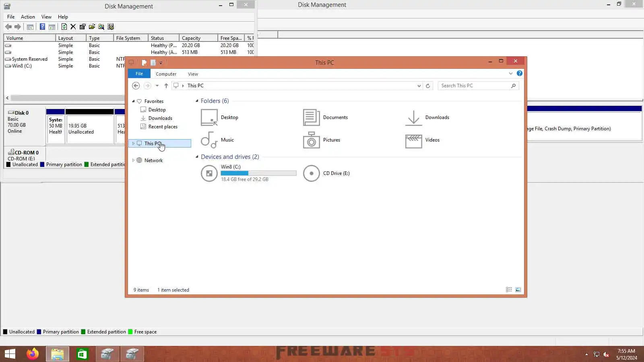Select Recent places in the navigation pane
Viewport: 644px width, 362px height.
(x=163, y=127)
